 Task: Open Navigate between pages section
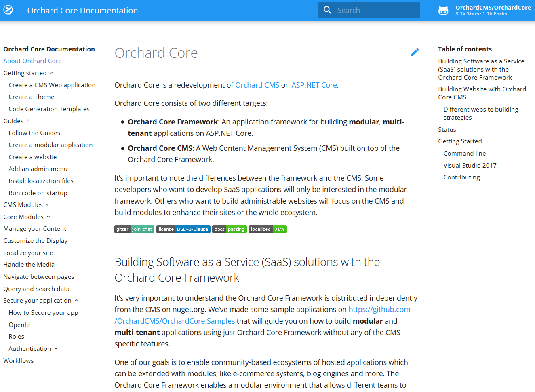[x=39, y=277]
